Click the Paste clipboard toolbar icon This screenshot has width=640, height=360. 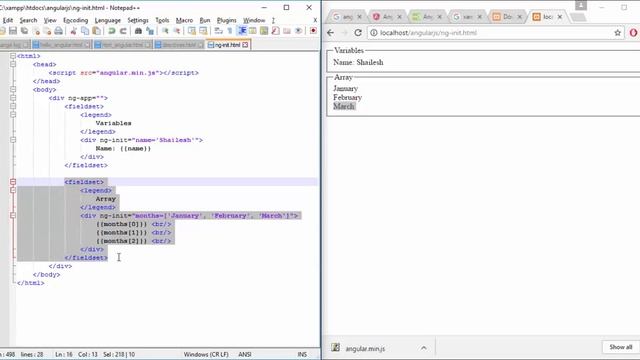pos(96,31)
